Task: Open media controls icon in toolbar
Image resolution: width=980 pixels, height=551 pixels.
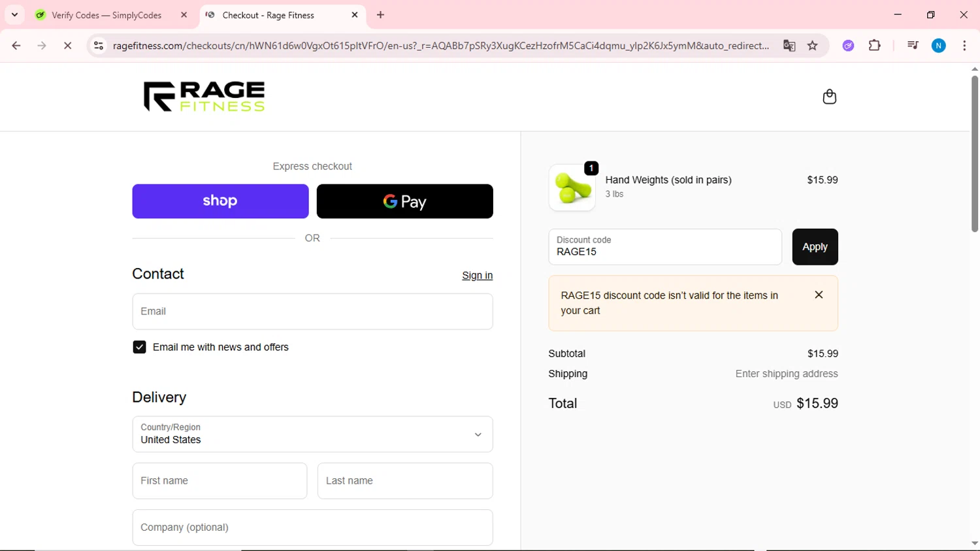Action: click(913, 46)
